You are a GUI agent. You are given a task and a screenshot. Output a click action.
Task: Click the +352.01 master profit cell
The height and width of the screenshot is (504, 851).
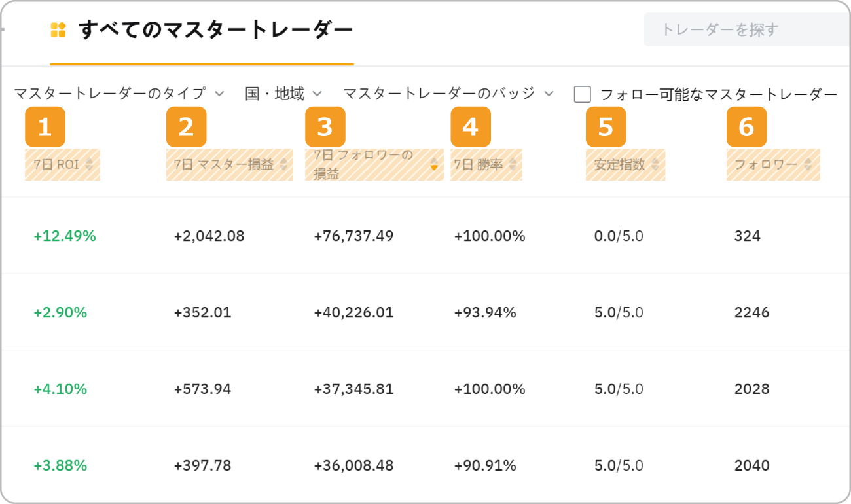202,312
